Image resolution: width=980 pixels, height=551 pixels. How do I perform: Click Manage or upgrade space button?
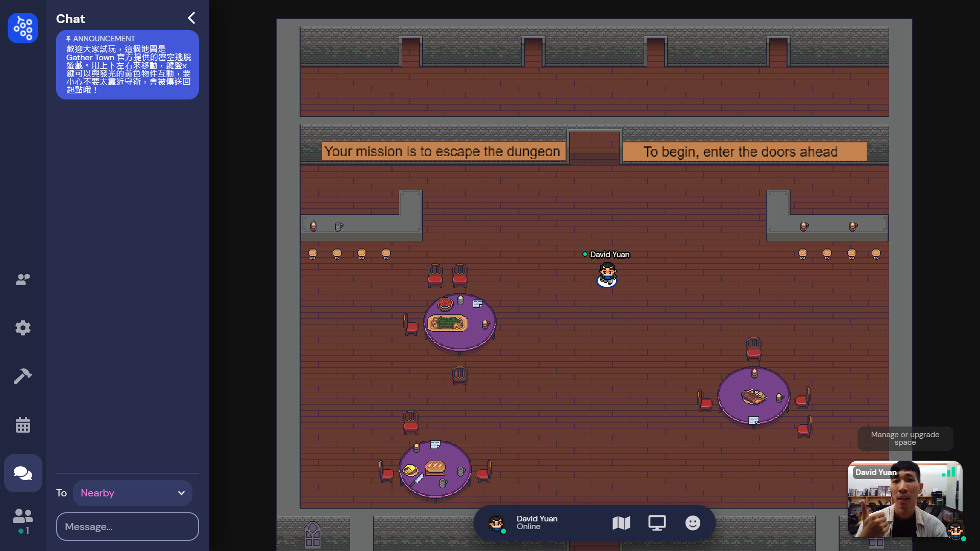click(x=905, y=438)
